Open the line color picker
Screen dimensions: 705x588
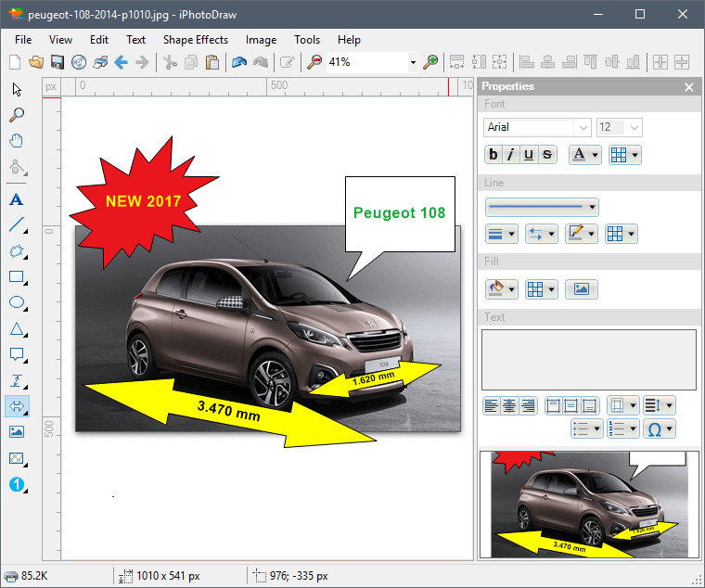(582, 234)
